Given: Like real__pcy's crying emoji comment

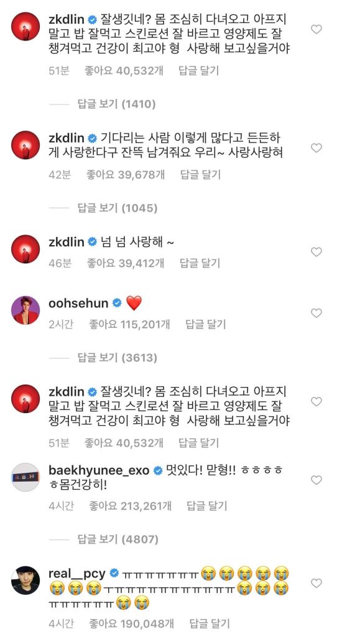Looking at the screenshot, I should [316, 583].
